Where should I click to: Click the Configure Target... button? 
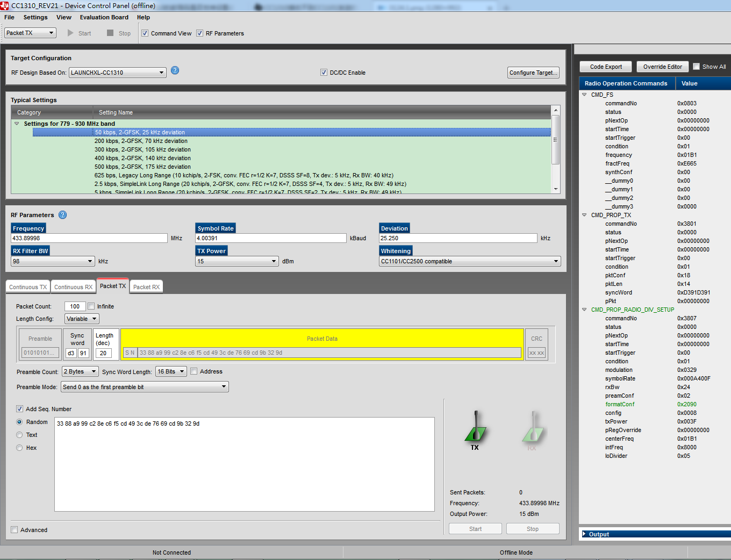[x=533, y=73]
